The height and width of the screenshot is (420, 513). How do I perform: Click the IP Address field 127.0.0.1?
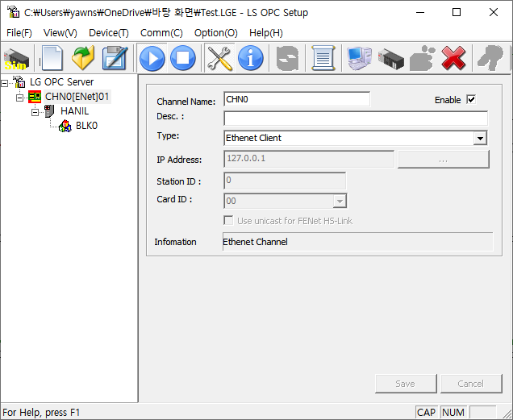coord(309,159)
